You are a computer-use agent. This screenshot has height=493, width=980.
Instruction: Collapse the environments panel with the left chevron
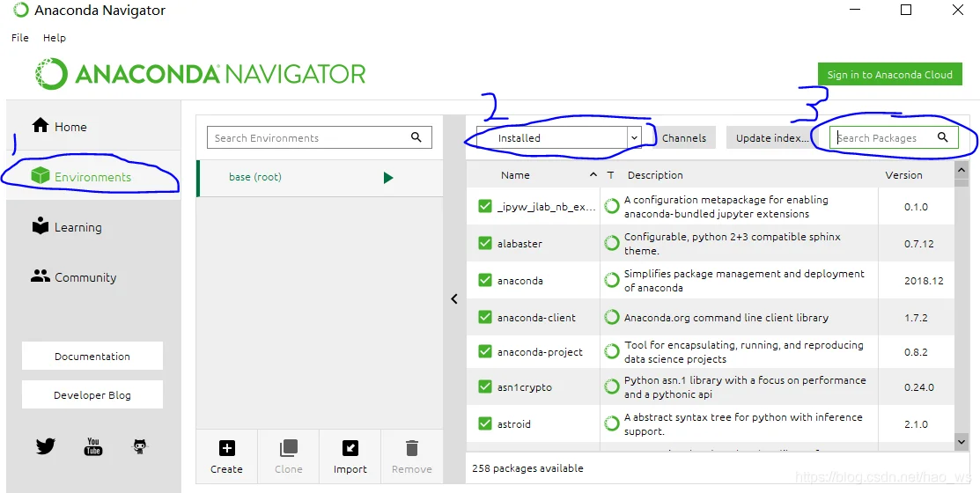[454, 299]
